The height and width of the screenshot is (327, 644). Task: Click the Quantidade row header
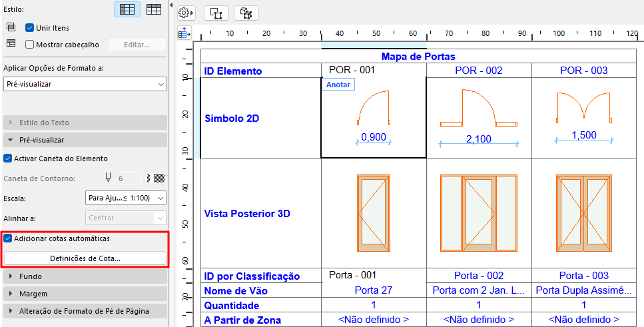(261, 305)
